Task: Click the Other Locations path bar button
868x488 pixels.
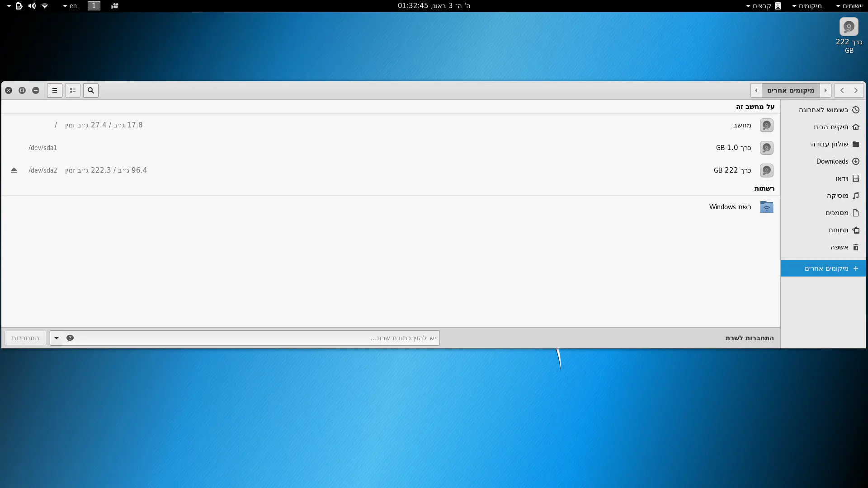Action: (x=790, y=90)
